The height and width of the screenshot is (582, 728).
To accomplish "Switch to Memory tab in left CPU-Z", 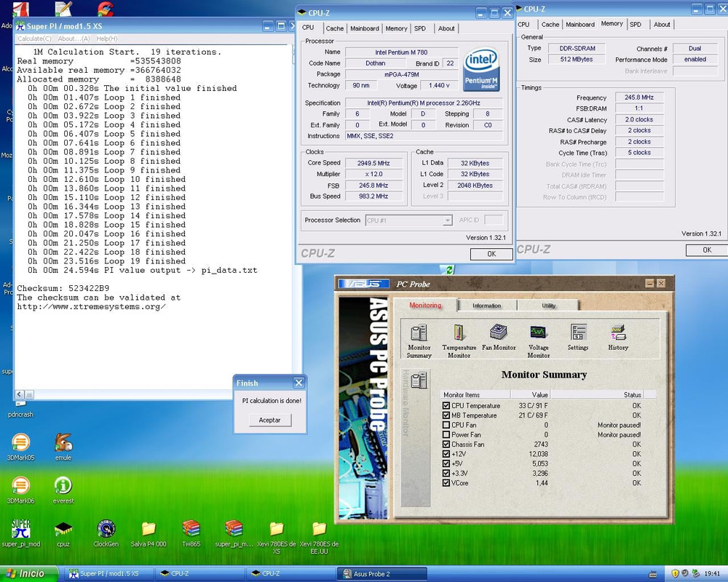I will [396, 28].
